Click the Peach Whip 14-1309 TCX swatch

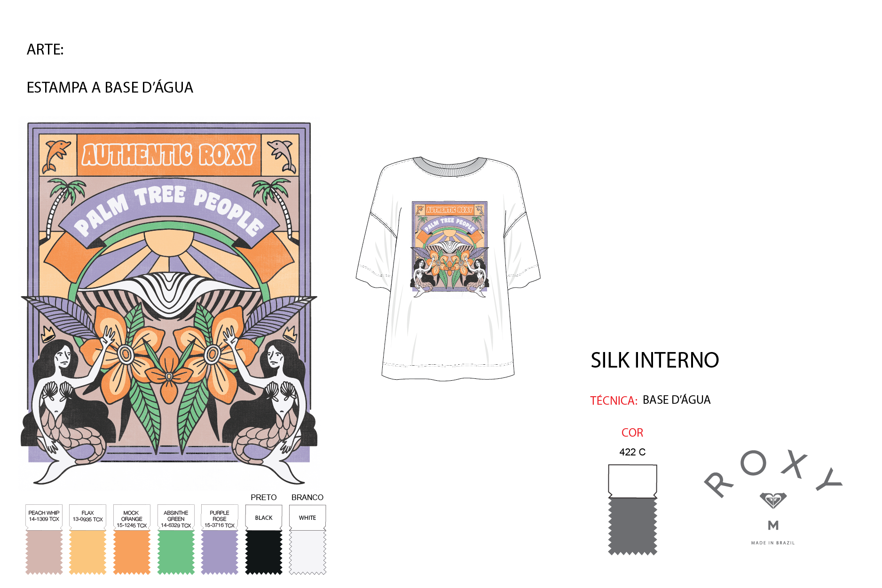coord(44,539)
